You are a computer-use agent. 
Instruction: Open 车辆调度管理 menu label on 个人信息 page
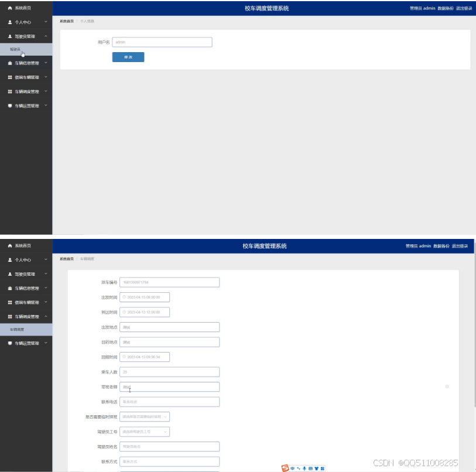click(27, 92)
